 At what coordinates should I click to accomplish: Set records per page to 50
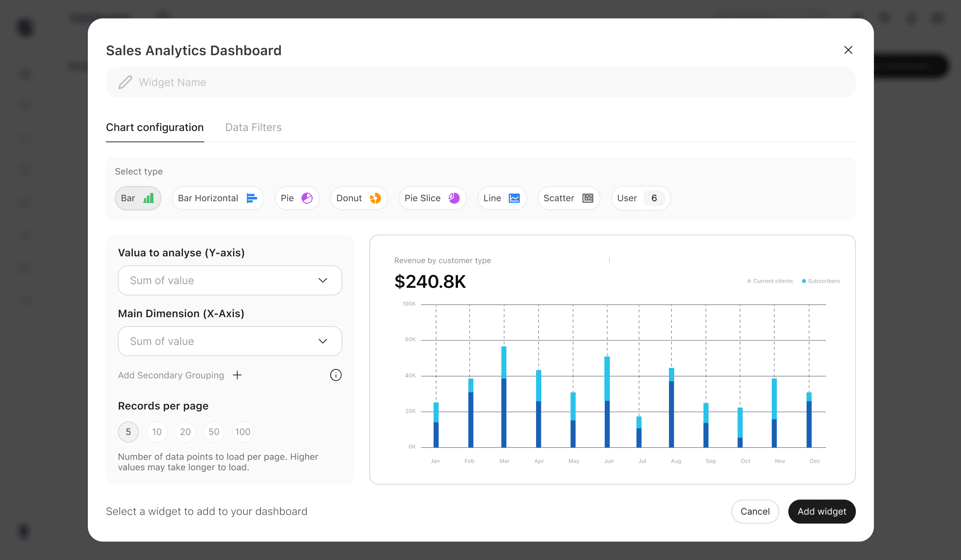pos(214,432)
